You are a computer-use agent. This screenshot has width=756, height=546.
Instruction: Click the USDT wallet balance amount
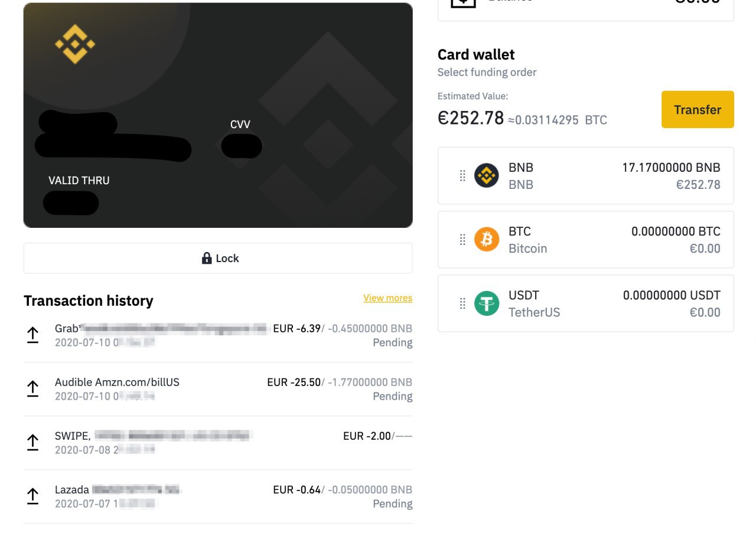point(672,295)
